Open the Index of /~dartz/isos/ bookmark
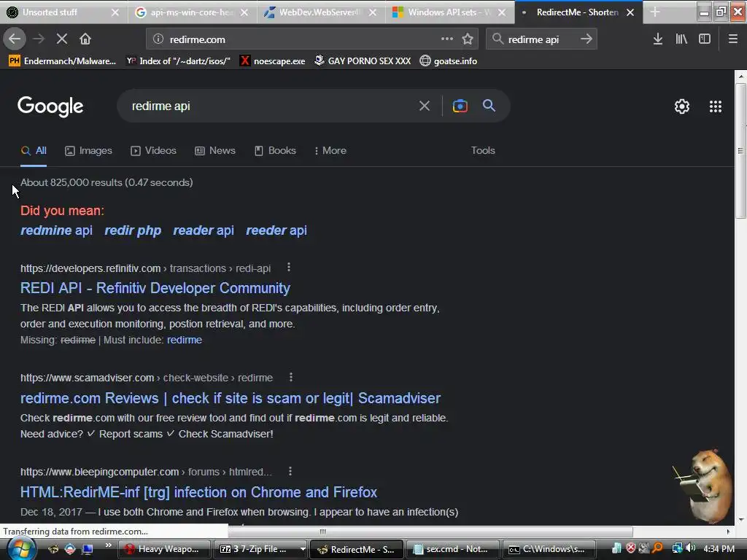Viewport: 747px width, 560px height. pyautogui.click(x=178, y=61)
